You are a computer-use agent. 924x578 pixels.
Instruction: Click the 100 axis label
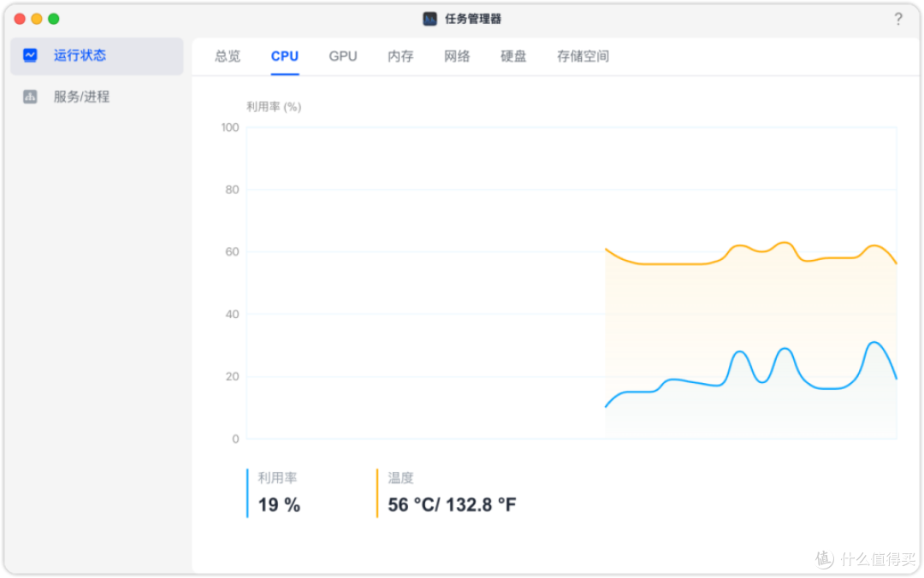(230, 127)
